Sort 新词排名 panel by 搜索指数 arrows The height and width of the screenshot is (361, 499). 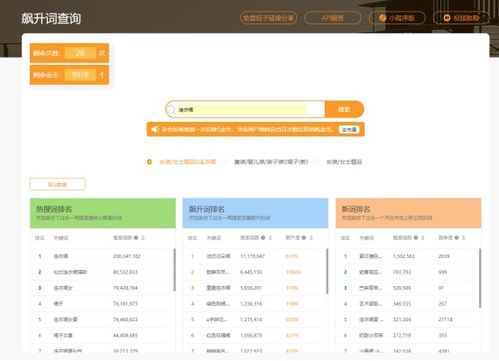pyautogui.click(x=423, y=238)
